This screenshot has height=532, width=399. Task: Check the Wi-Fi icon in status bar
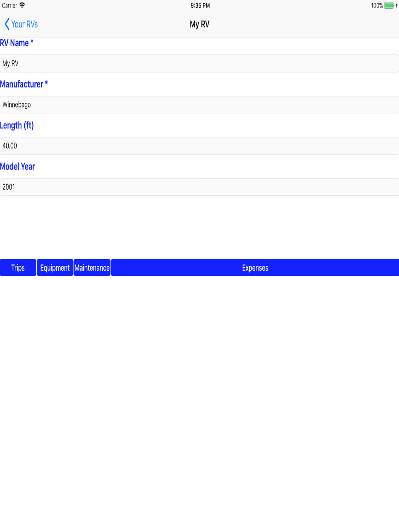click(x=22, y=5)
